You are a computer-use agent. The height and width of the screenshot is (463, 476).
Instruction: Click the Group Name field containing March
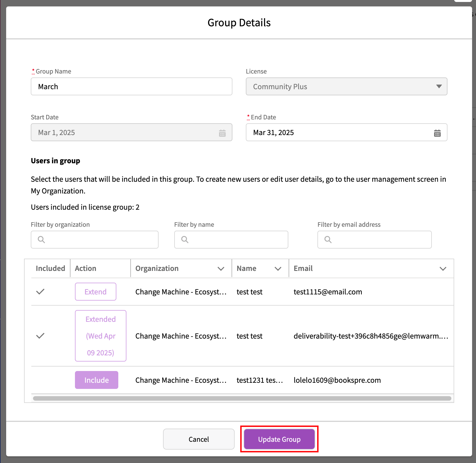point(131,87)
